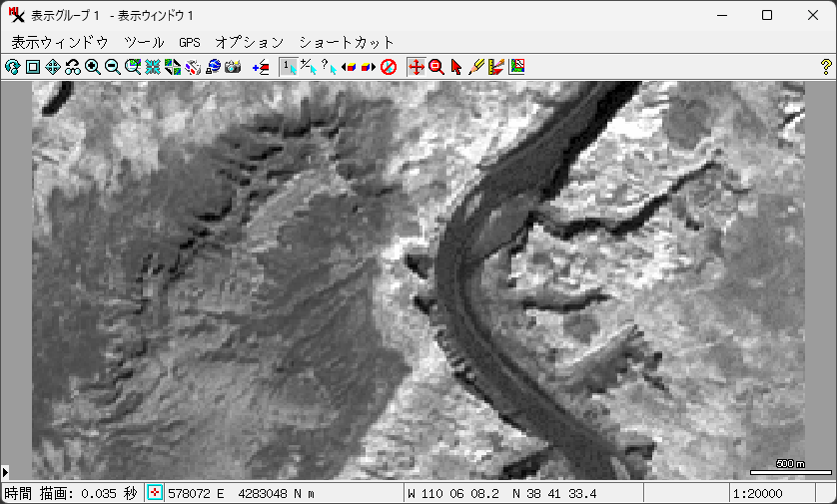Toggle the single-click cursor mode button

tap(288, 67)
